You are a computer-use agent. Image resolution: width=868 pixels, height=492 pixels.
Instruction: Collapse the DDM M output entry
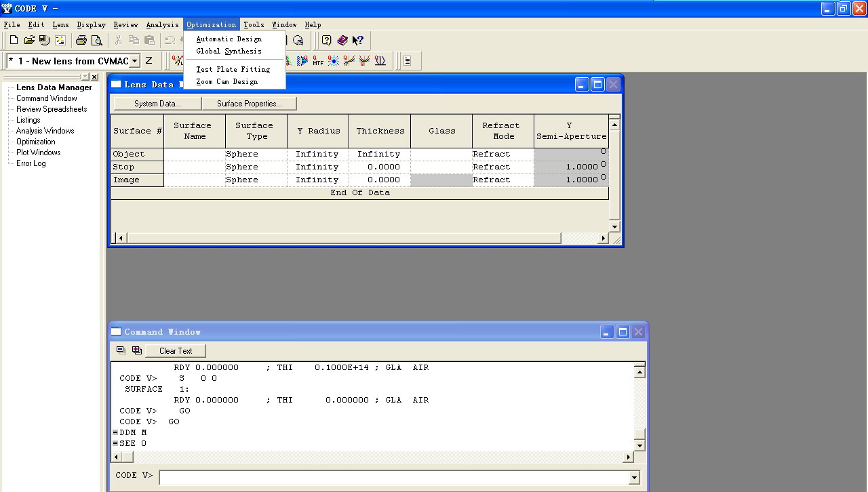point(115,432)
